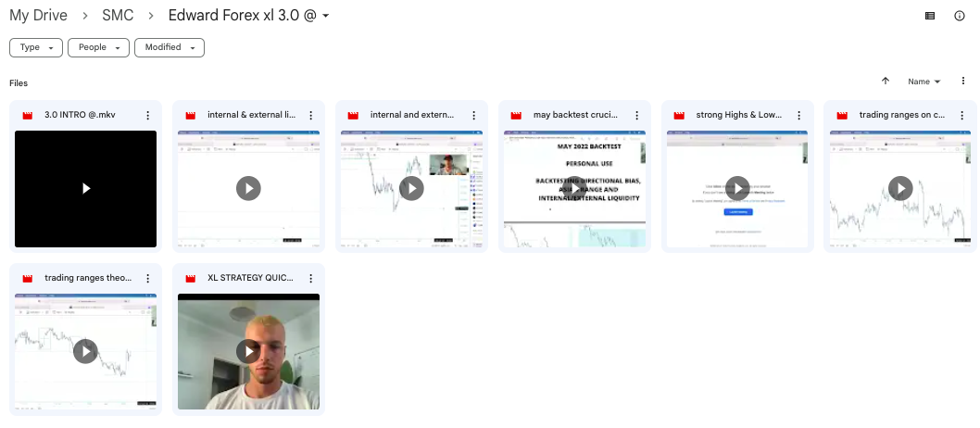Navigate to SMC folder breadcrumb
980x428 pixels.
[x=118, y=16]
